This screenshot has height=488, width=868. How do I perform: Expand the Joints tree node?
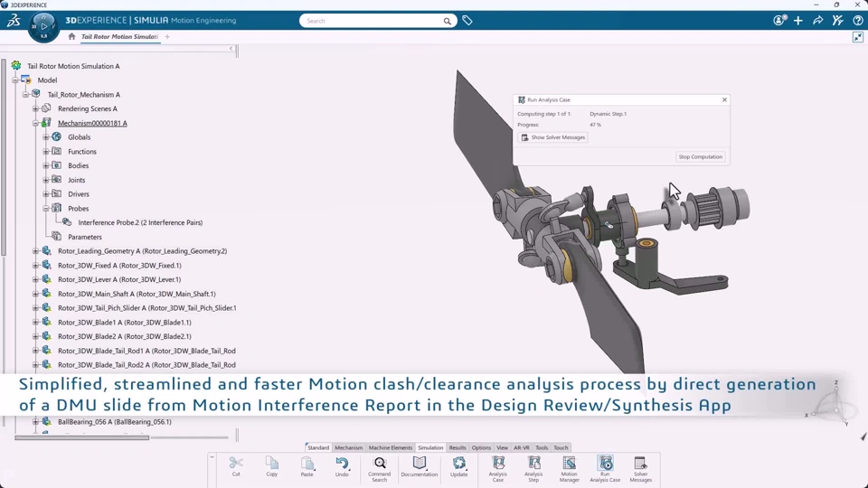click(46, 180)
